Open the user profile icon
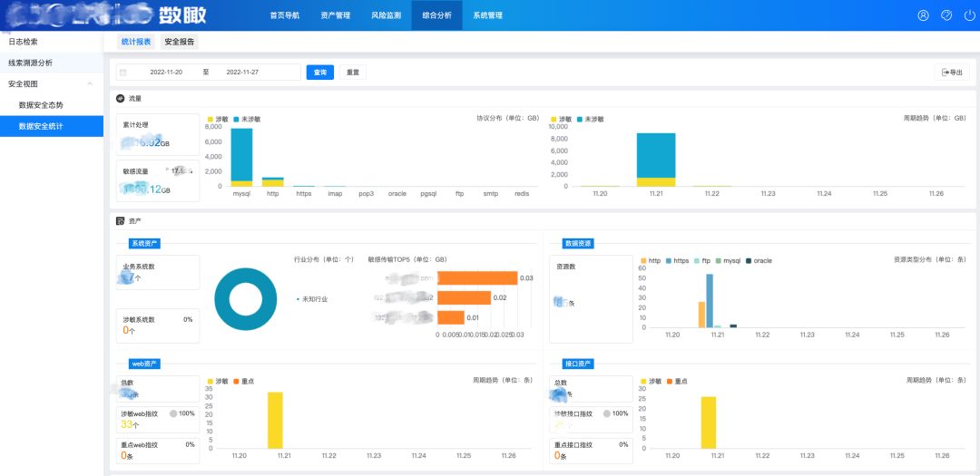This screenshot has height=476, width=980. click(923, 15)
